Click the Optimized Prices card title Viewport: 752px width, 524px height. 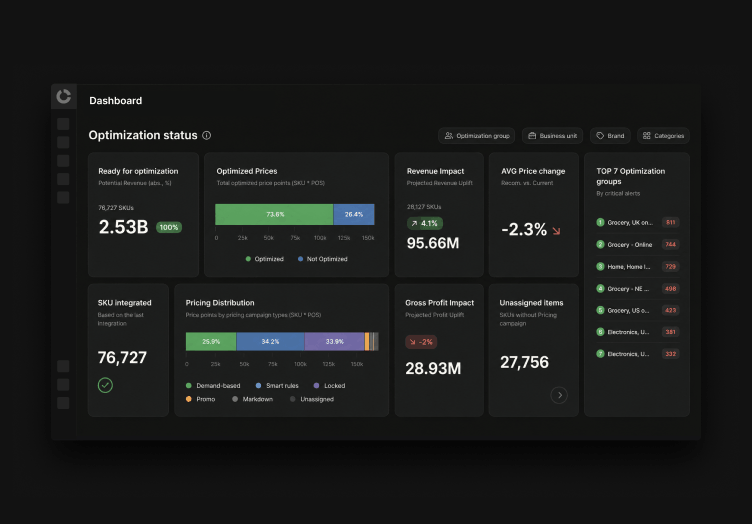pos(247,171)
